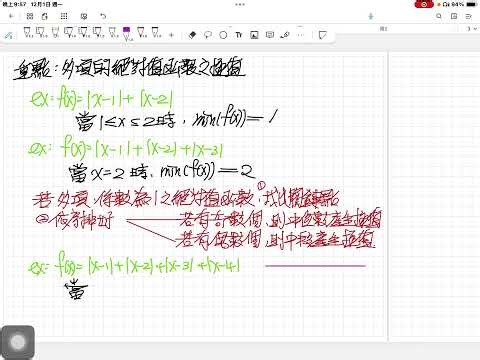Tap the handwritten 當 under the last example

click(x=77, y=290)
